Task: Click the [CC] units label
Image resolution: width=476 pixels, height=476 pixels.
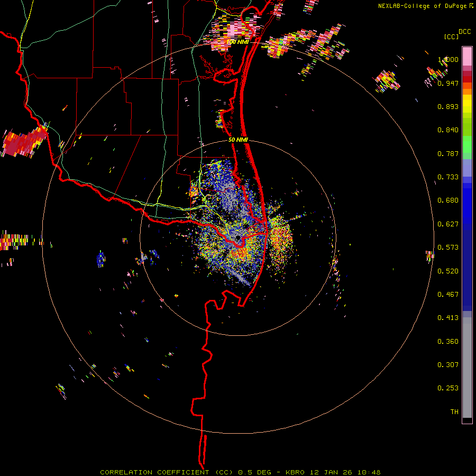Action: coord(451,36)
